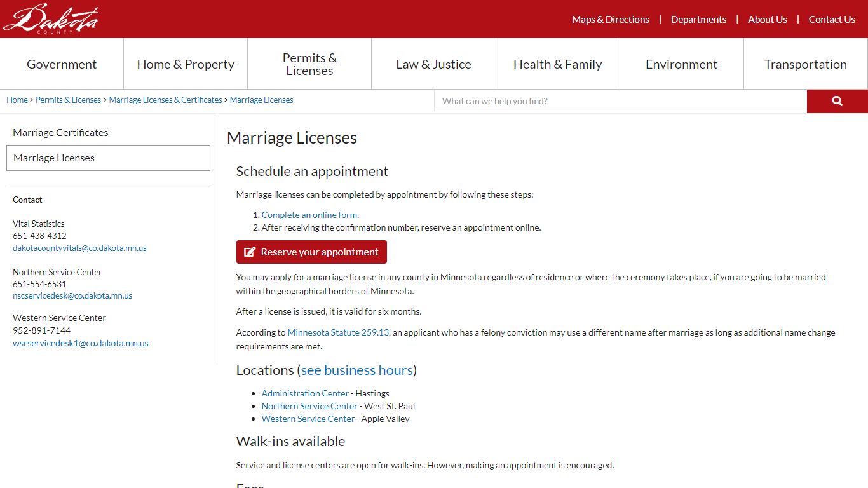The height and width of the screenshot is (488, 868).
Task: Open the Law & Justice menu
Action: [433, 64]
